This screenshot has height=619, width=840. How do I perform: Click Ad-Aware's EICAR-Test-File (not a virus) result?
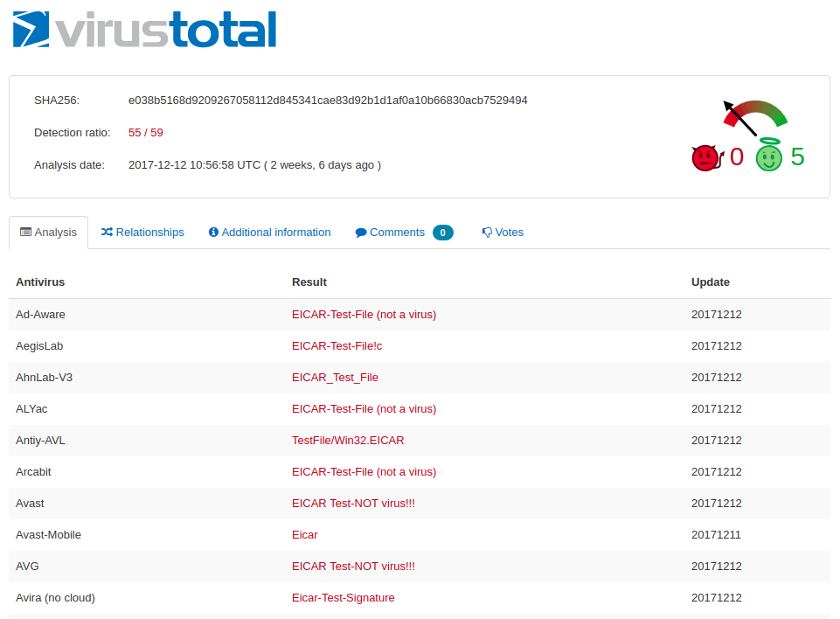click(x=364, y=315)
